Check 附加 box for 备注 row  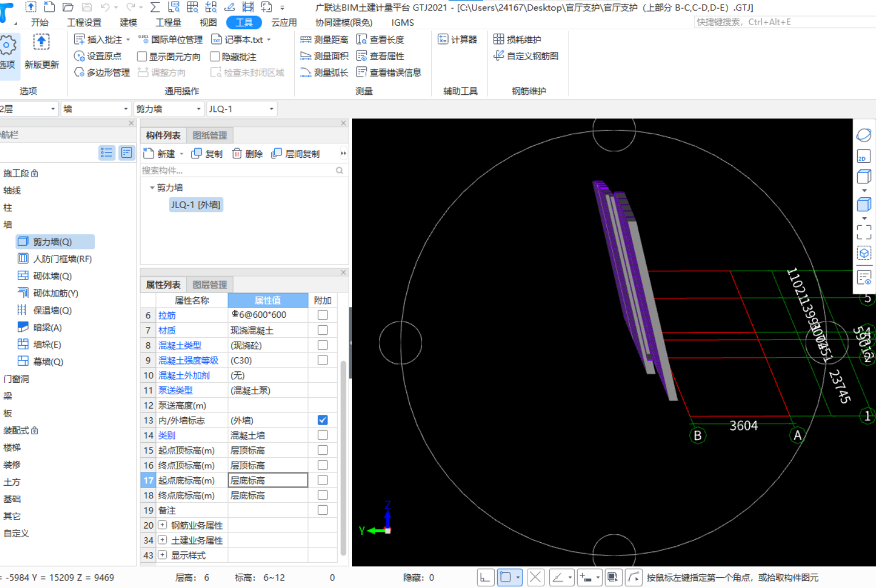pyautogui.click(x=323, y=510)
